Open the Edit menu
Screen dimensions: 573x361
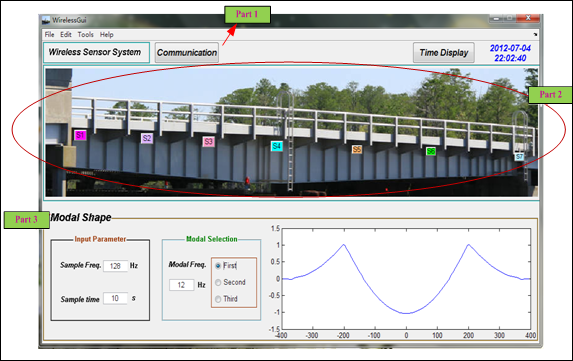[66, 35]
